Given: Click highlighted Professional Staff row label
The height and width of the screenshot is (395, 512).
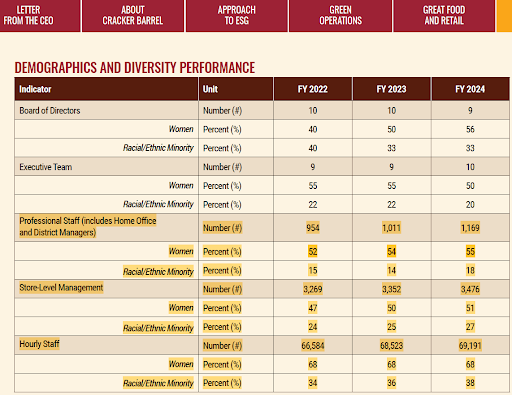Looking at the screenshot, I should tap(88, 226).
